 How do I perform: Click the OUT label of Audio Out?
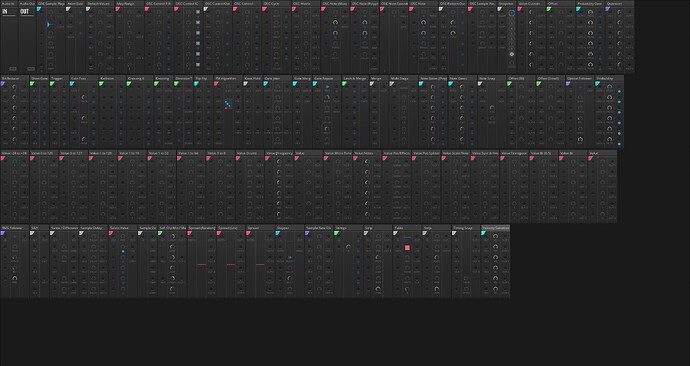tap(25, 12)
